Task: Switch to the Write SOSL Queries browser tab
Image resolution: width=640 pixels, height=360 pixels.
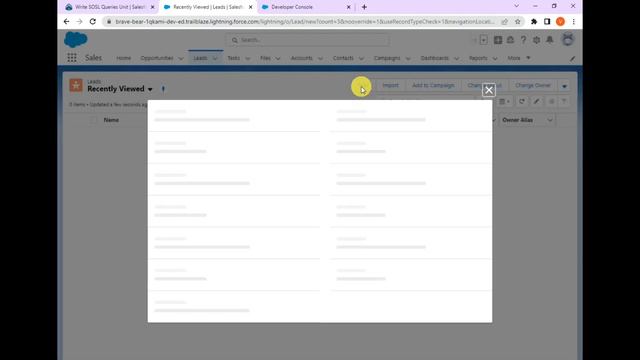Action: 110,7
